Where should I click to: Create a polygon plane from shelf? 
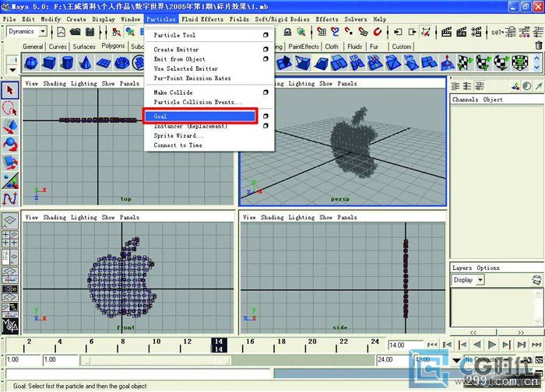[x=104, y=63]
